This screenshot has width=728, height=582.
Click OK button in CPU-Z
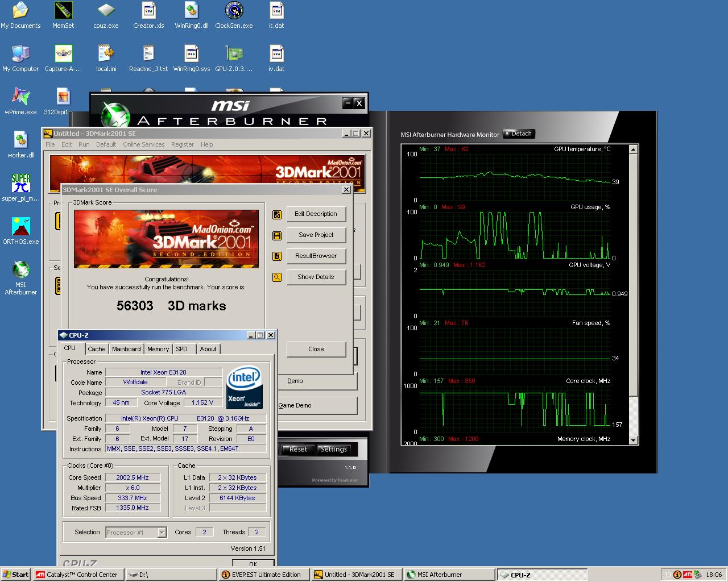tap(253, 563)
